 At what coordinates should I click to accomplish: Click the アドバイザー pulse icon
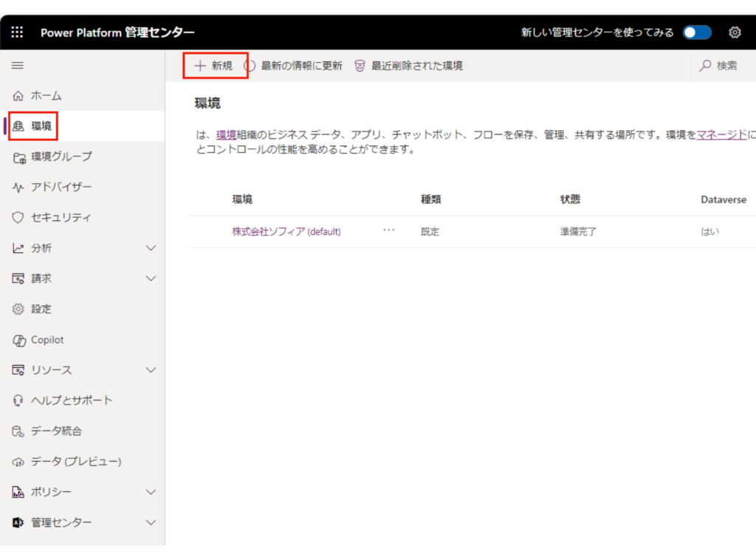pos(18,188)
